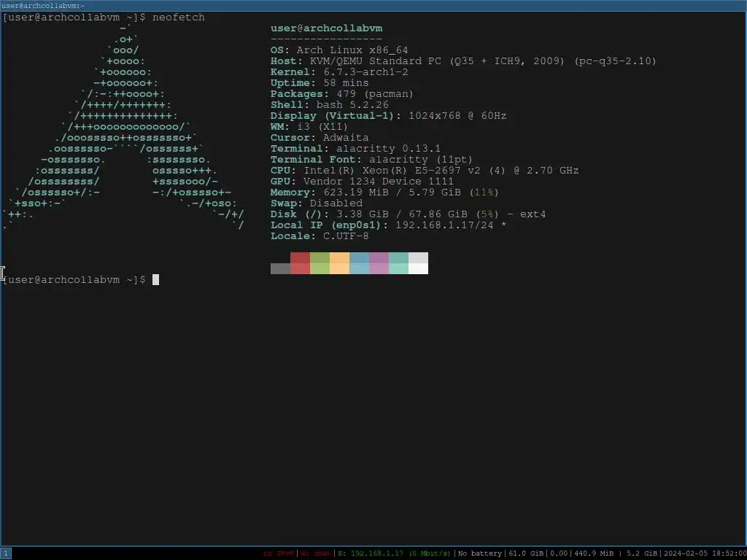747x560 pixels.
Task: Click the Display value '1024x768 @ 60Hz'
Action: [457, 116]
